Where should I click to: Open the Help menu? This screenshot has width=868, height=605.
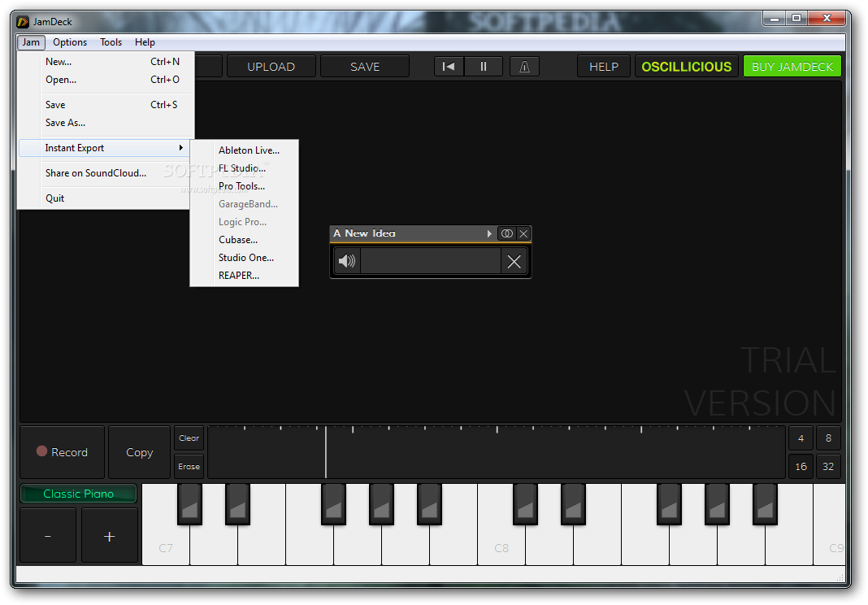pyautogui.click(x=145, y=42)
